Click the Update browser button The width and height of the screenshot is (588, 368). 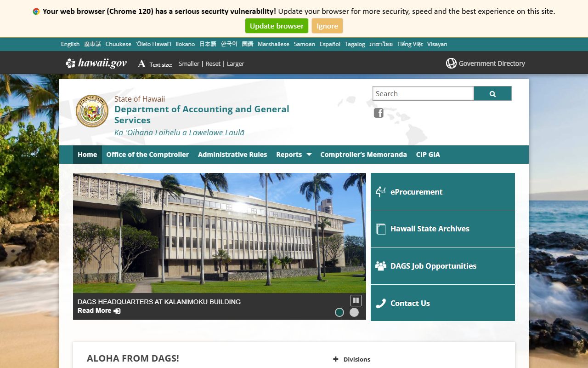[x=277, y=26]
